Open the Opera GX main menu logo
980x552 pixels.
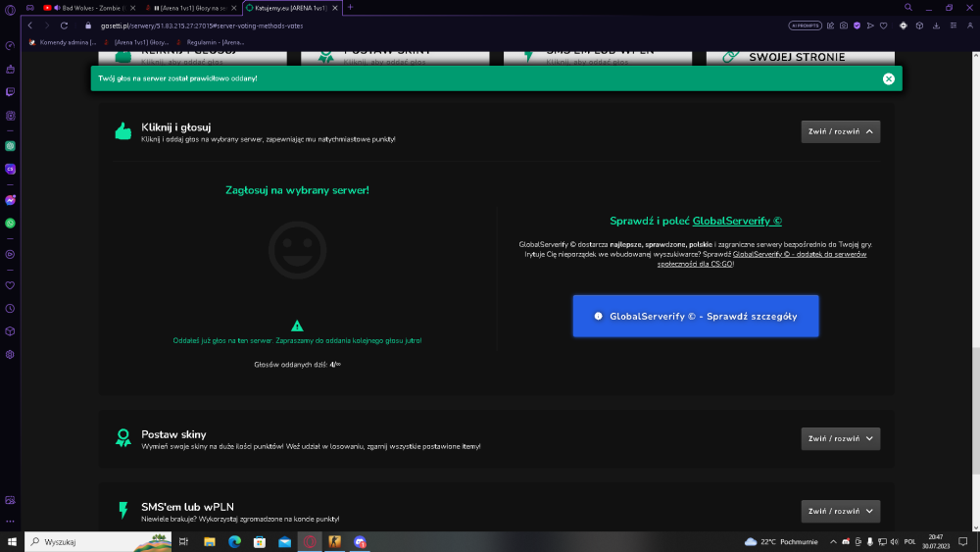click(10, 10)
